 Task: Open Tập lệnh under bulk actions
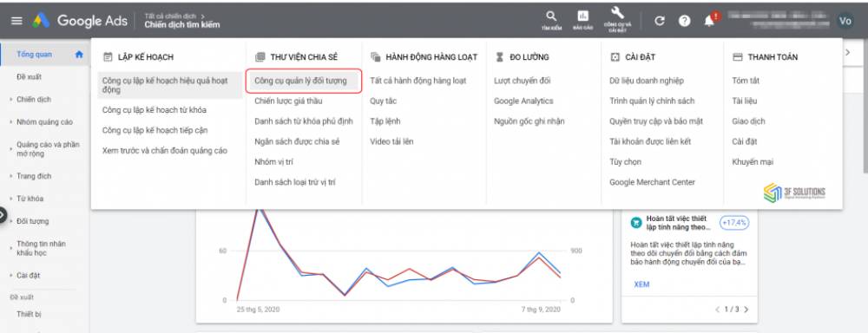point(385,121)
